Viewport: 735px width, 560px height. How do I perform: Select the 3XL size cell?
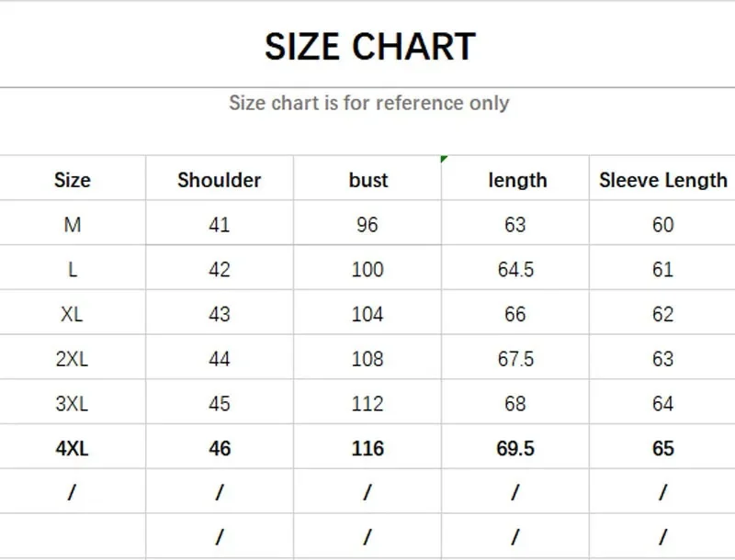click(72, 404)
